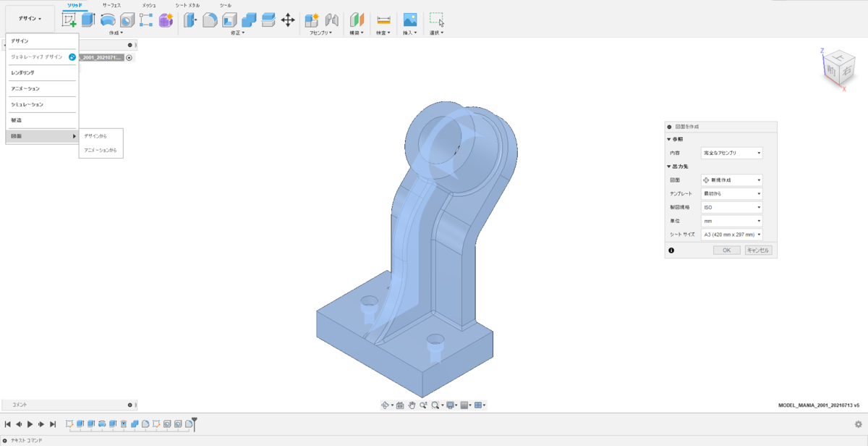The width and height of the screenshot is (868, 446).
Task: Open the 作成 panel dropdown
Action: [116, 33]
